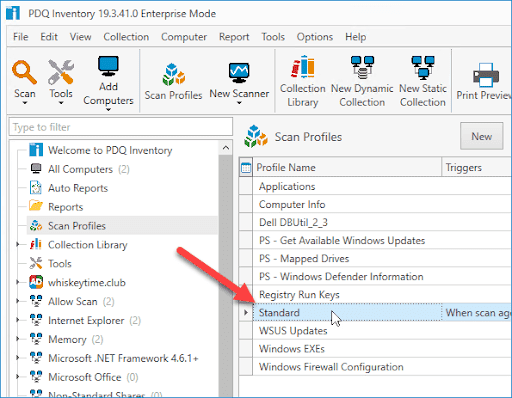The image size is (512, 398).
Task: Open Scan Profiles from the toolbar
Action: (x=173, y=74)
